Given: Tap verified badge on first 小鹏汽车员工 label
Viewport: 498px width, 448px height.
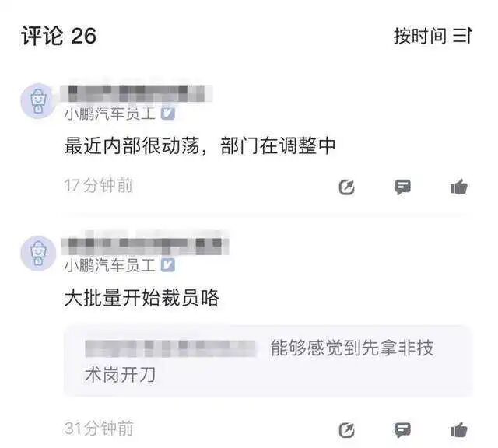Looking at the screenshot, I should [x=168, y=114].
